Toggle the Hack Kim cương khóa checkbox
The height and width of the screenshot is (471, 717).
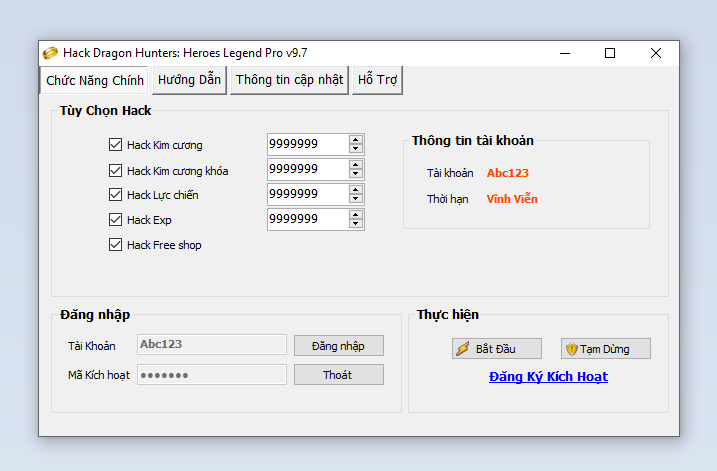tap(115, 170)
